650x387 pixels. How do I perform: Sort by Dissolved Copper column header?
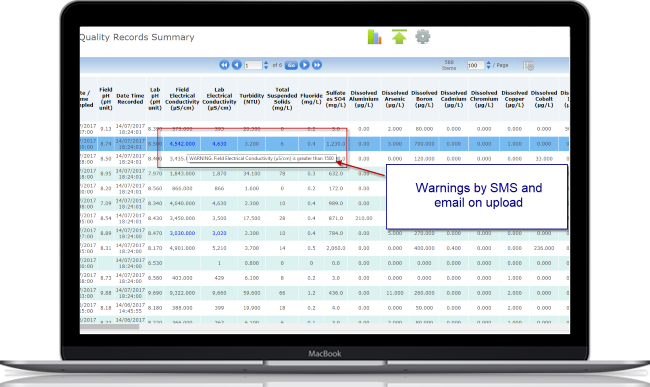(x=514, y=99)
